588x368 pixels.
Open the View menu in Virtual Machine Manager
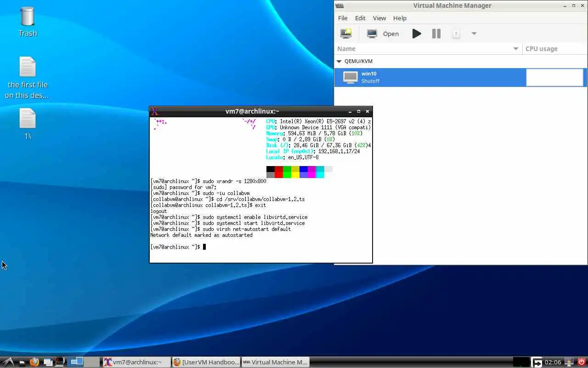point(379,18)
